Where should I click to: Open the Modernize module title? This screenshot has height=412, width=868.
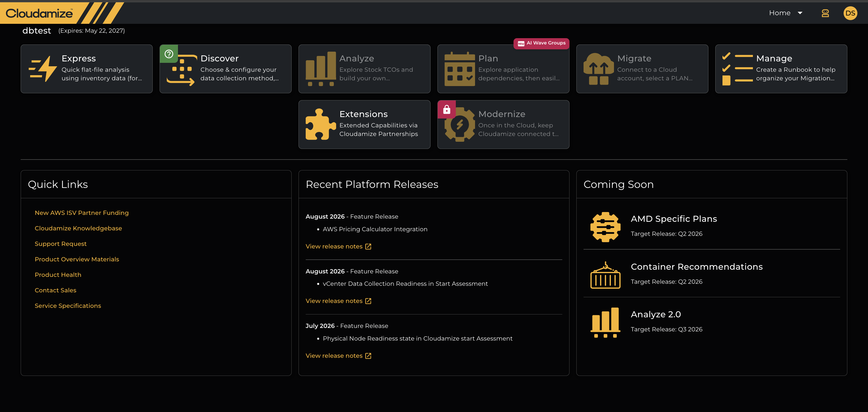point(502,114)
